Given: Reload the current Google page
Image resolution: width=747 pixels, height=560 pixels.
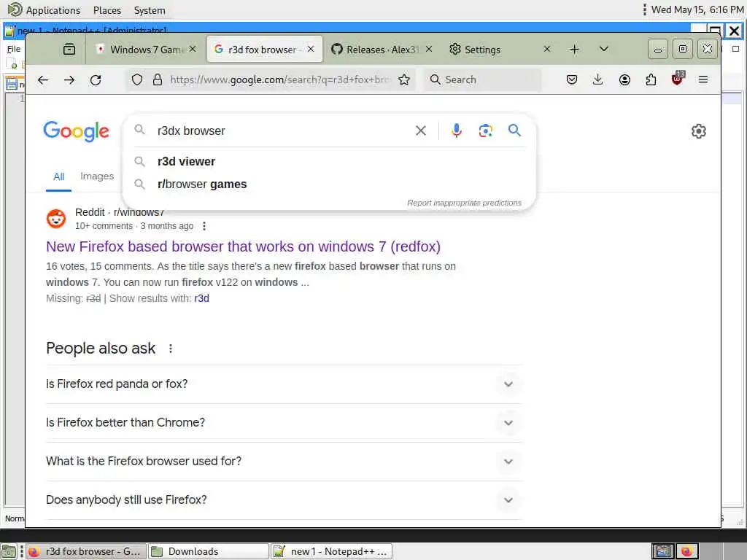Looking at the screenshot, I should point(96,79).
